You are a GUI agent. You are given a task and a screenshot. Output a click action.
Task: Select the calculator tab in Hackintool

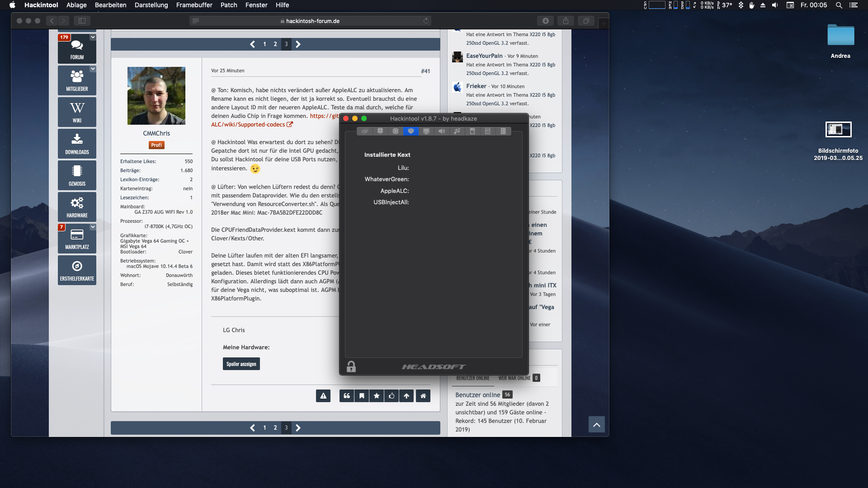488,131
